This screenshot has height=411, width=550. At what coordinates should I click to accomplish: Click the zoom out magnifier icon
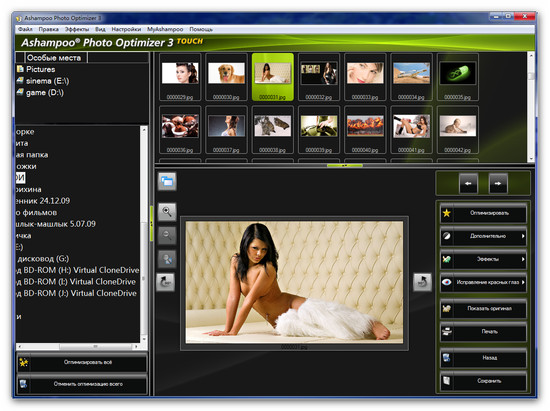167,235
